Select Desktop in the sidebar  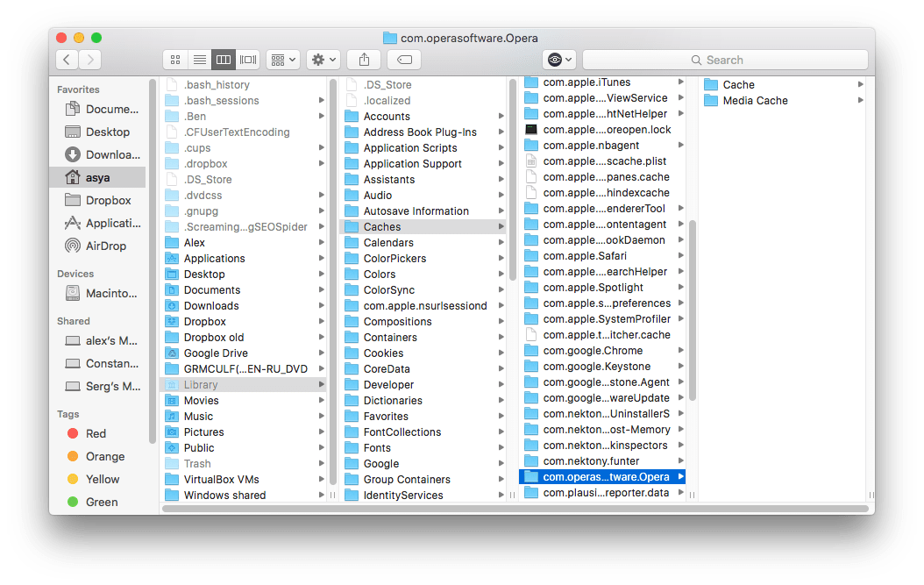[x=97, y=132]
